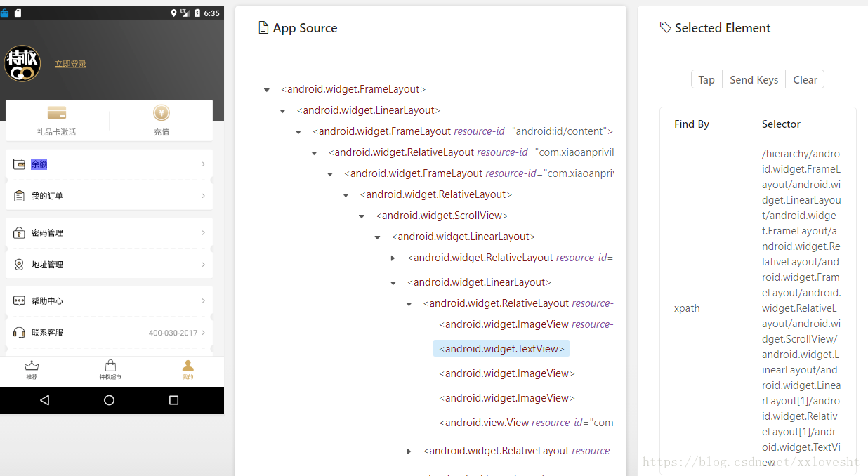Click the yuan recharge coin icon
Image resolution: width=868 pixels, height=476 pixels.
point(162,113)
